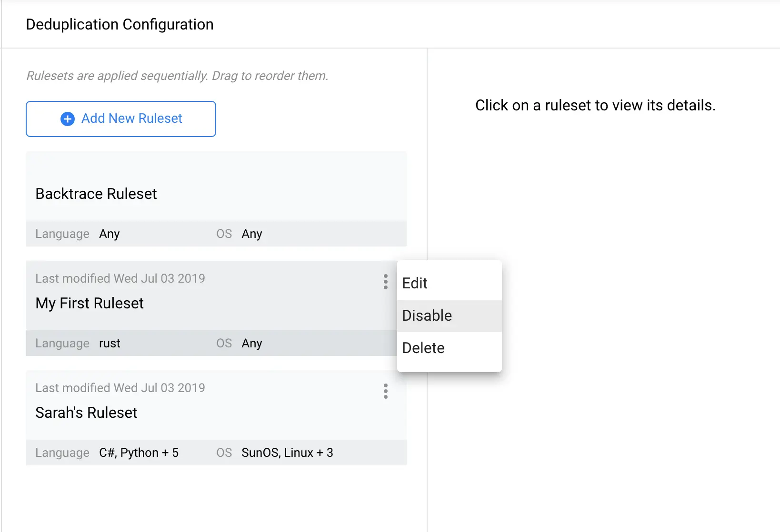The width and height of the screenshot is (780, 532).
Task: Click the C#, Python + 5 language label
Action: coord(139,453)
